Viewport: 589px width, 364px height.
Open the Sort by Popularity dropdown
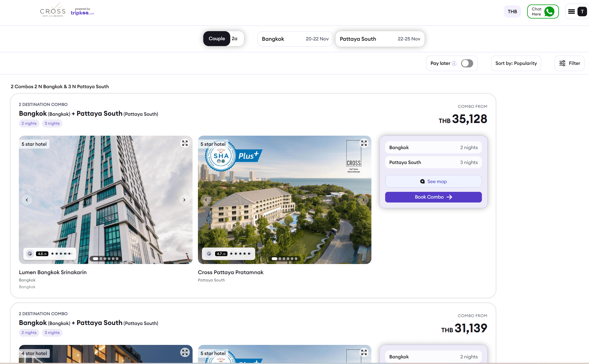click(516, 63)
